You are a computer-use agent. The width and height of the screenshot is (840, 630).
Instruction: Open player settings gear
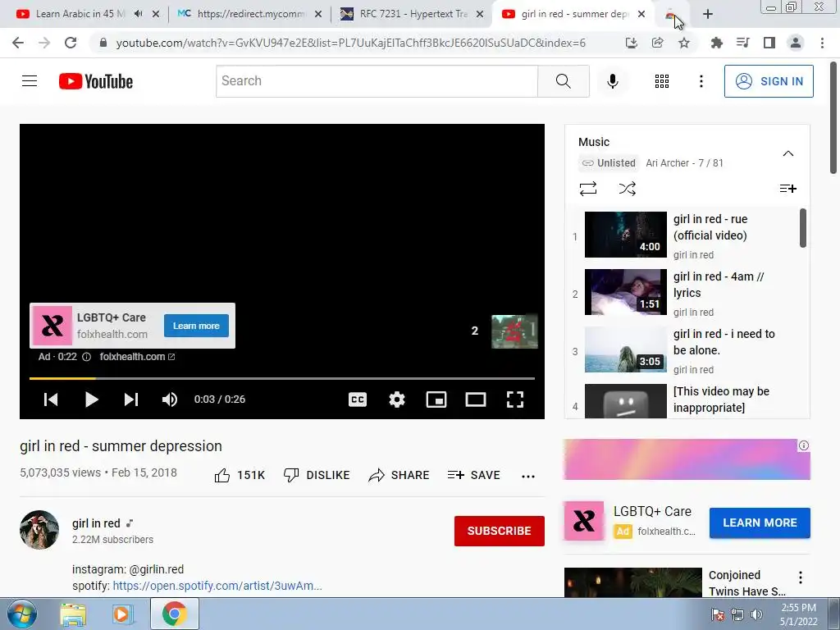(397, 399)
